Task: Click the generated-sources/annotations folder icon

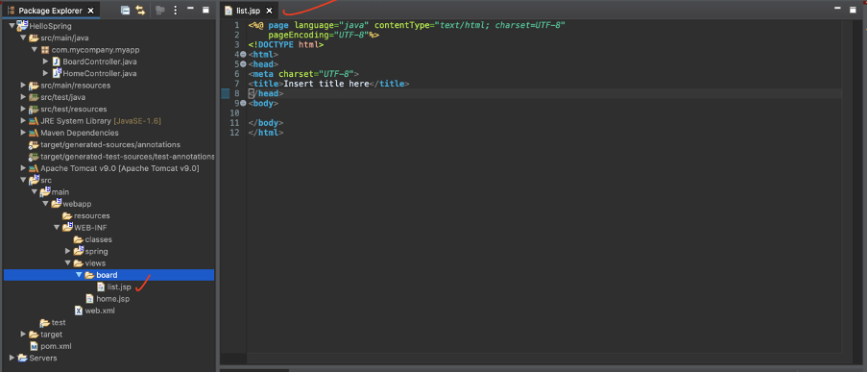Action: point(34,144)
